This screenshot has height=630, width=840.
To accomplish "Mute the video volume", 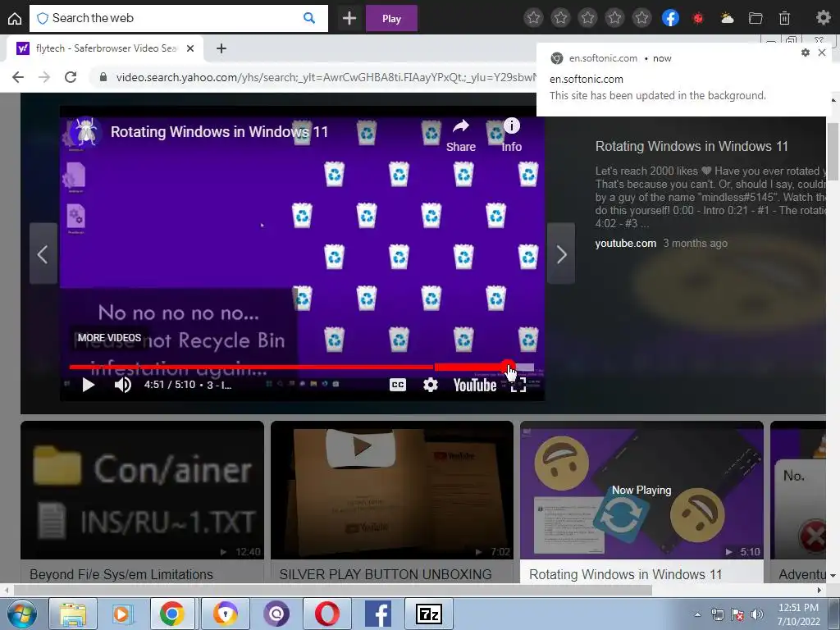I will pyautogui.click(x=123, y=385).
